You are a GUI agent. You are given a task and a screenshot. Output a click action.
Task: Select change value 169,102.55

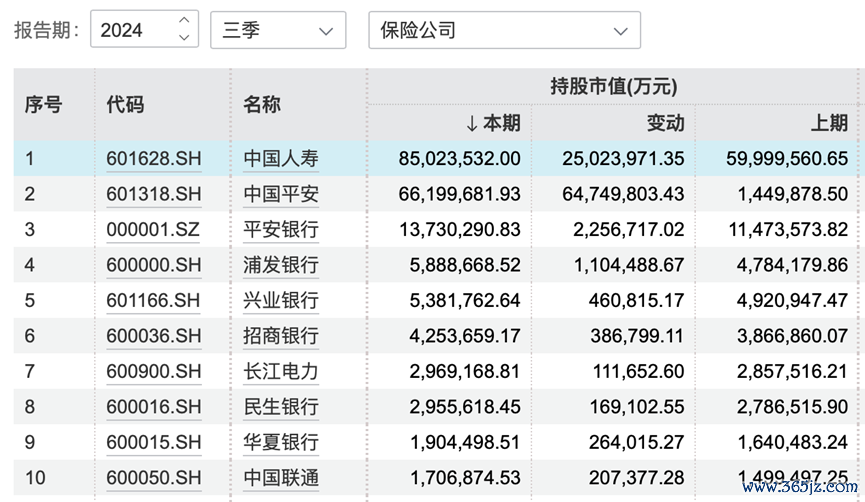(x=637, y=407)
